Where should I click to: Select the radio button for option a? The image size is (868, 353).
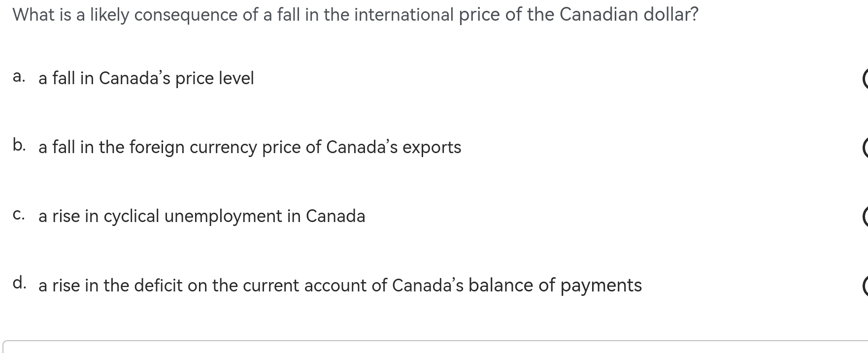865,78
